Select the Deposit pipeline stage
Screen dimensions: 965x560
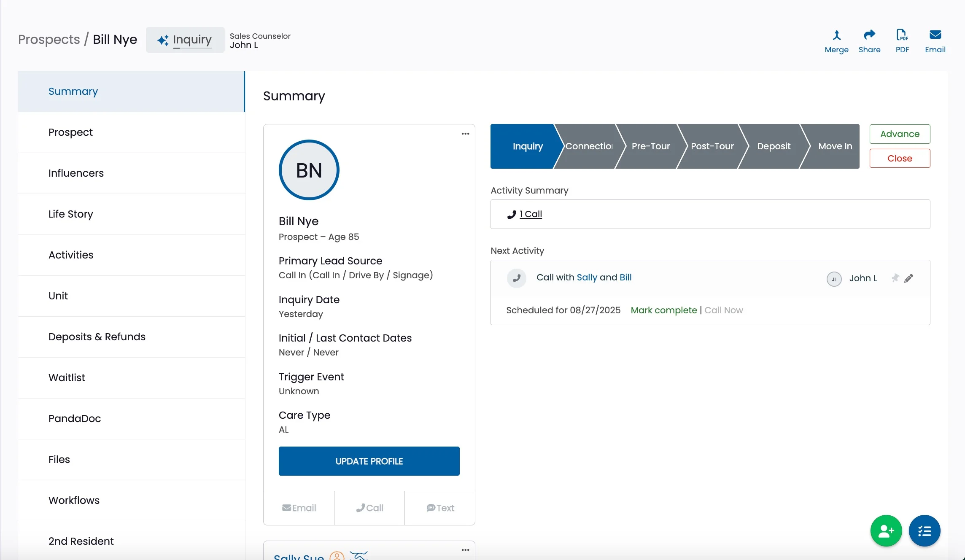pos(773,146)
